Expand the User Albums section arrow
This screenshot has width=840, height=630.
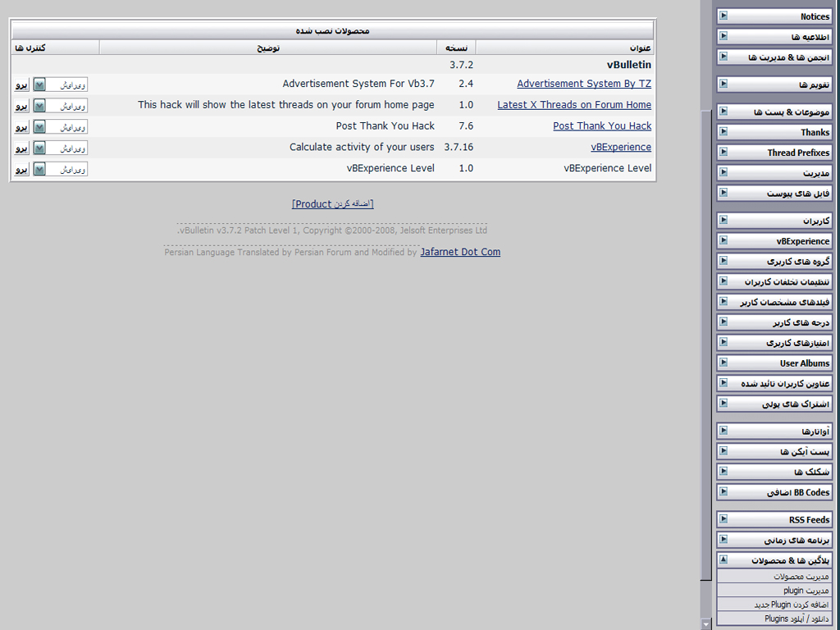pyautogui.click(x=724, y=362)
